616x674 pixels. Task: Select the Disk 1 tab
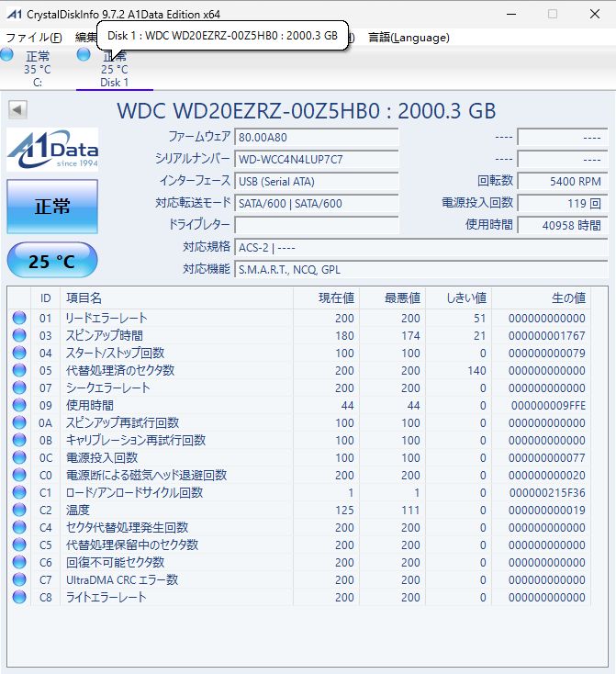(x=115, y=69)
